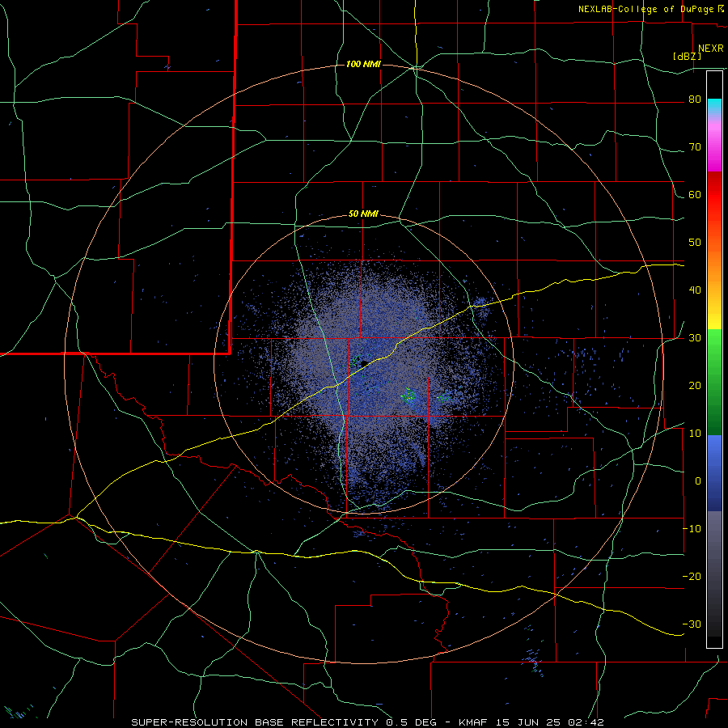This screenshot has width=728, height=728.
Task: Click the NEXR label above the color scale
Action: tap(710, 49)
